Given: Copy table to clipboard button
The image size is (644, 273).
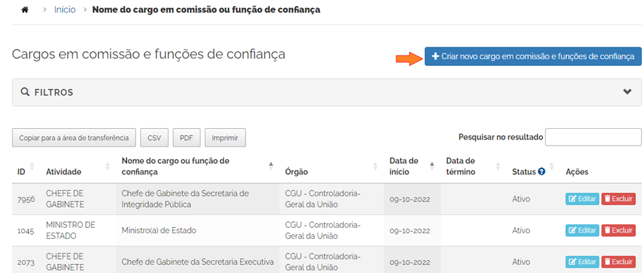Looking at the screenshot, I should pyautogui.click(x=74, y=138).
